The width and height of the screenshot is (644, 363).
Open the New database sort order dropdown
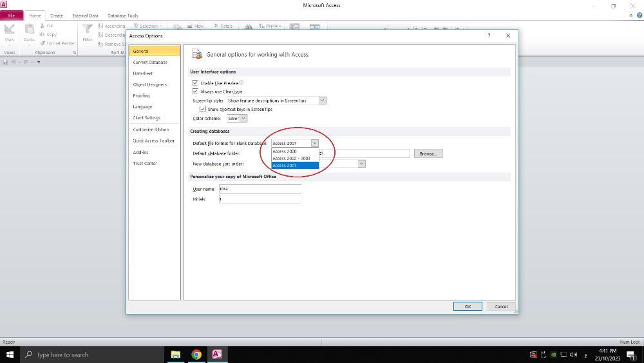click(361, 164)
